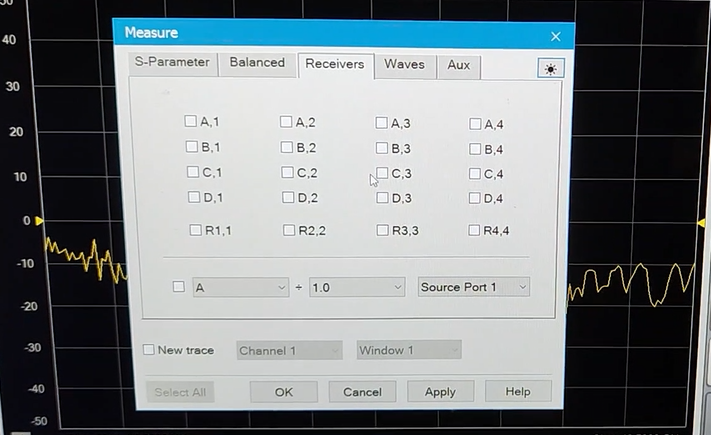Open the Channel 1 dropdown
711x435 pixels.
coord(289,351)
